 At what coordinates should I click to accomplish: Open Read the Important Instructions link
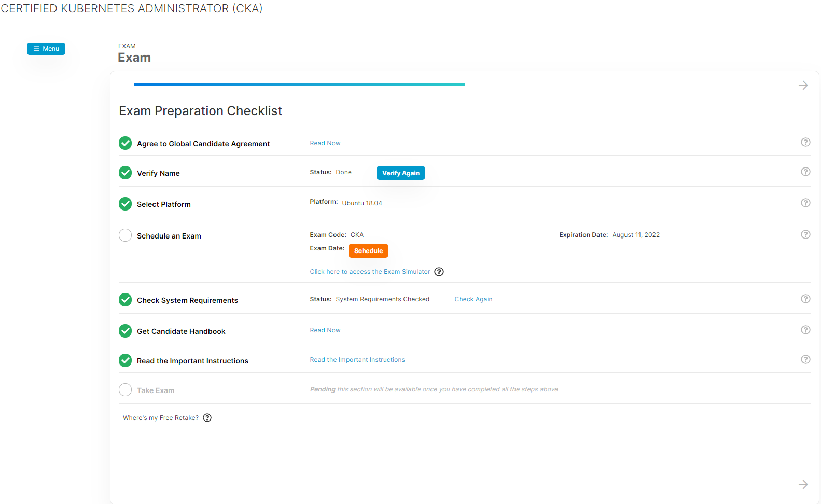click(357, 360)
